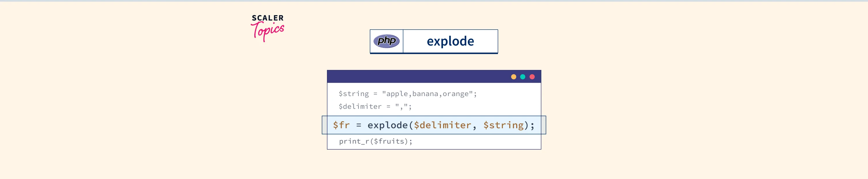
Task: Click the Scaler Topics logo
Action: pos(268,28)
